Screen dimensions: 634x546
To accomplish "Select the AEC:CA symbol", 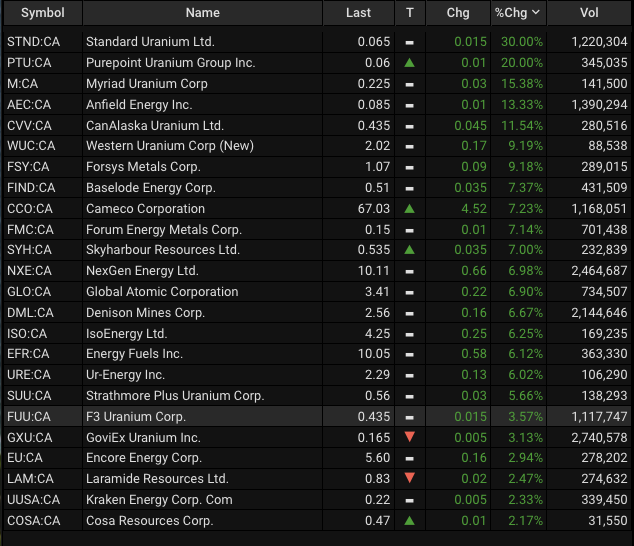I will coord(29,105).
